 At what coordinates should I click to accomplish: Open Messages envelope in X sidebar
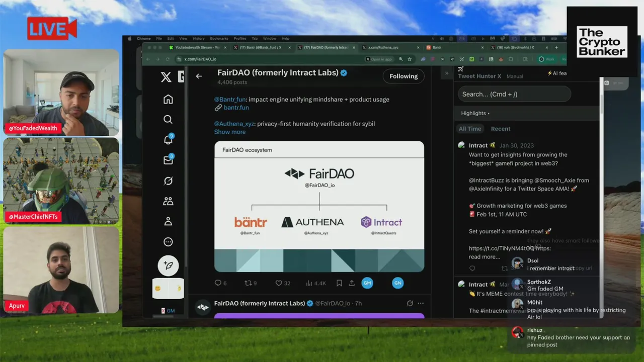coord(168,160)
